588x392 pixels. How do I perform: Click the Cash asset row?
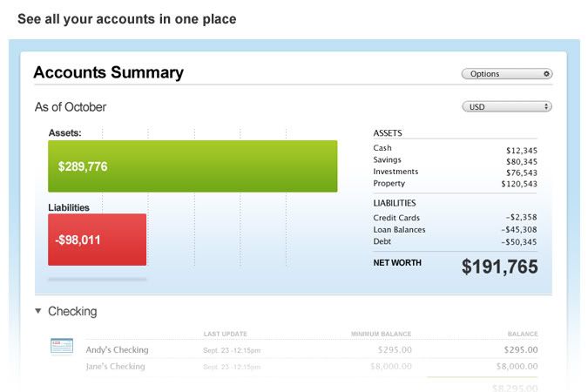point(455,149)
